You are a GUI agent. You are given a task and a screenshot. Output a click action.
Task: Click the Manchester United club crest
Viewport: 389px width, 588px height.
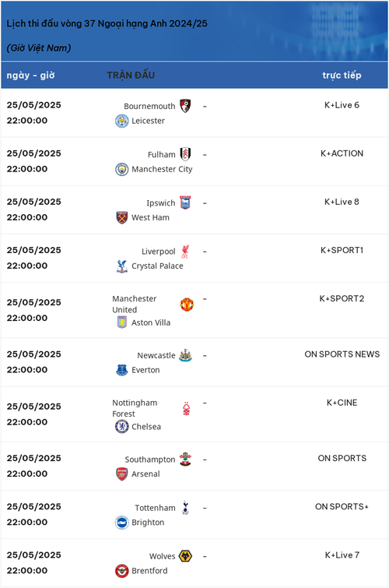[x=187, y=305]
